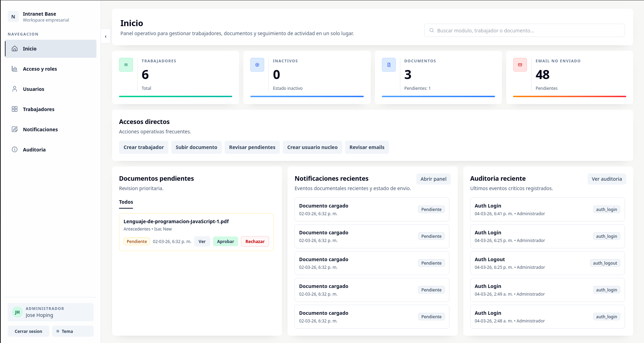The width and height of the screenshot is (644, 343).
Task: Open the Trabajadores total card
Action: [x=175, y=77]
